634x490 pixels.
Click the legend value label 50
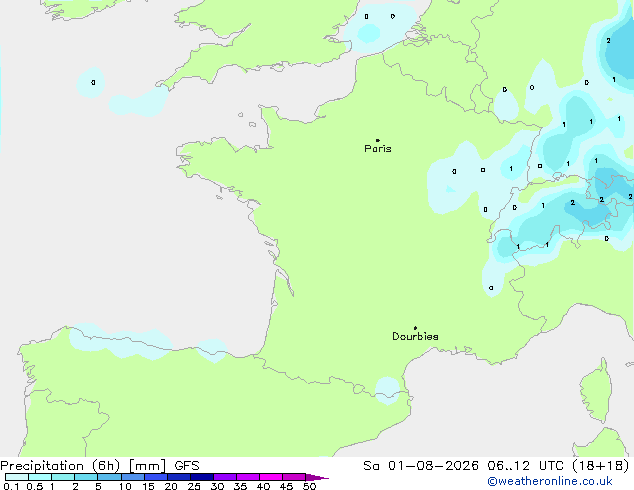309,486
